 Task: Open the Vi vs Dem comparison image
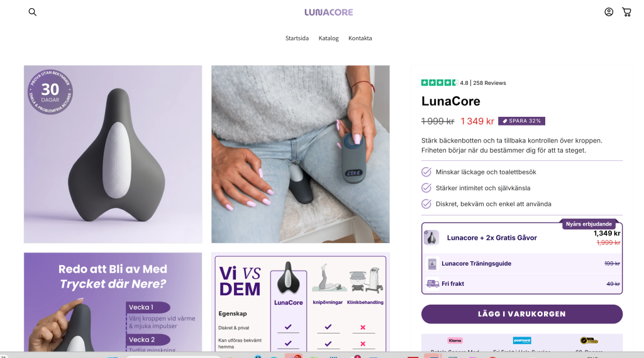tap(301, 302)
